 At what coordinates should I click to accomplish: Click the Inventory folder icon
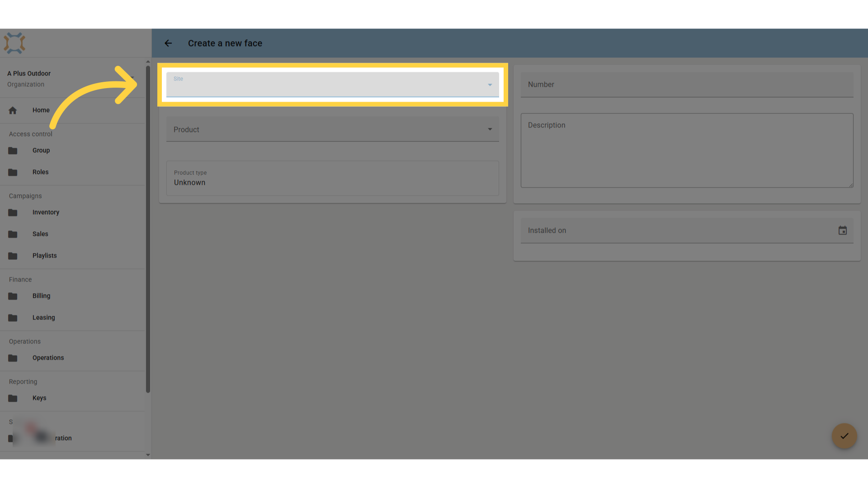point(13,212)
